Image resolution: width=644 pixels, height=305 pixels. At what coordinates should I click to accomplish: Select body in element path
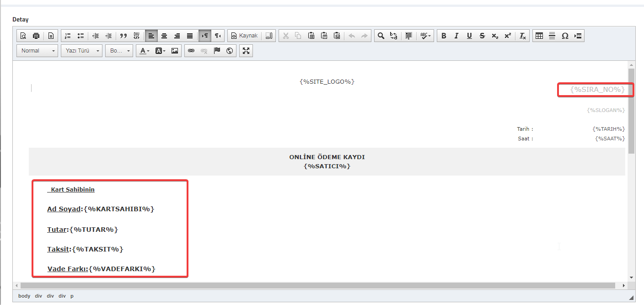pos(24,296)
